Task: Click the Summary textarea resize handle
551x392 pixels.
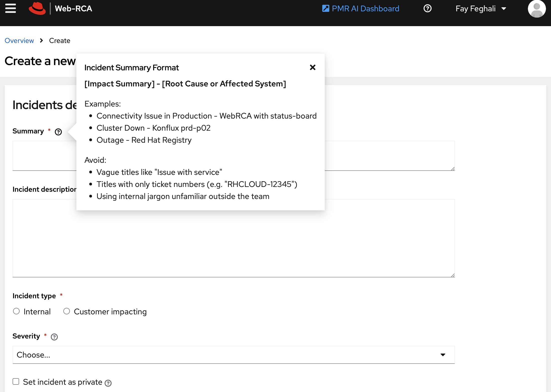Action: coord(453,169)
